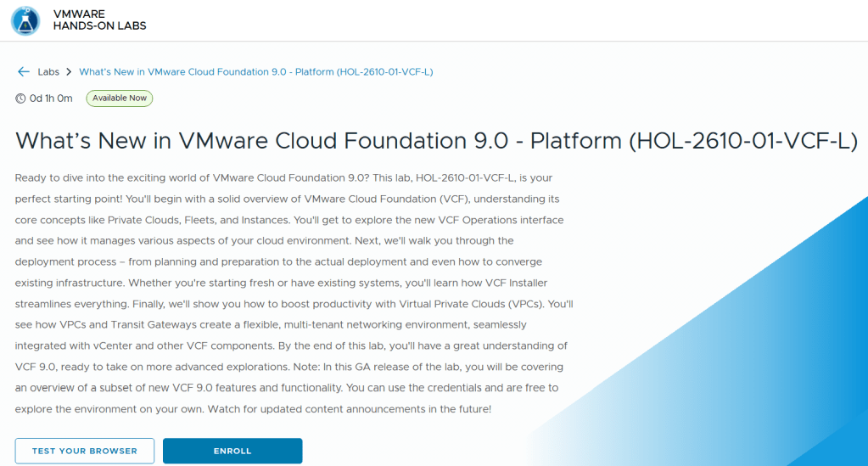Click the clock duration icon
This screenshot has width=868, height=466.
point(20,98)
